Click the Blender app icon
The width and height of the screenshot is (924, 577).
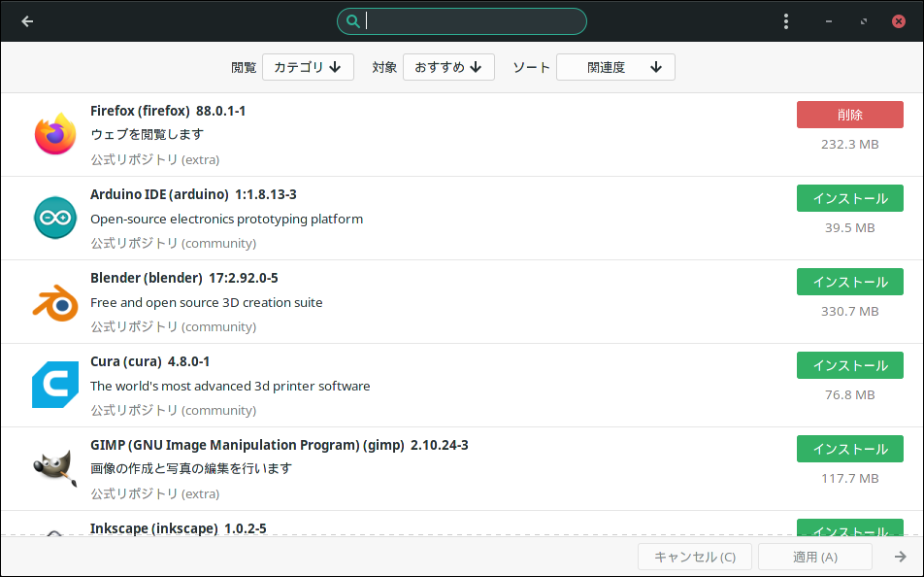(54, 302)
